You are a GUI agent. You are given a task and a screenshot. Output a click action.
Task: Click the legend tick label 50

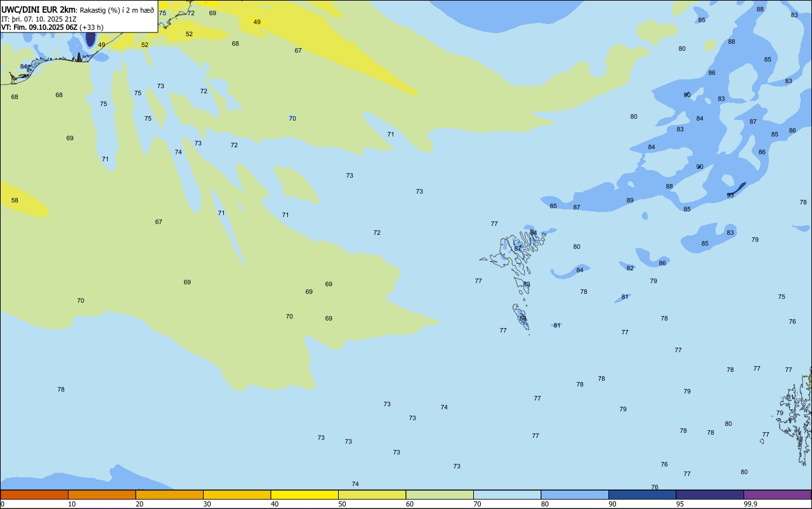(x=342, y=504)
